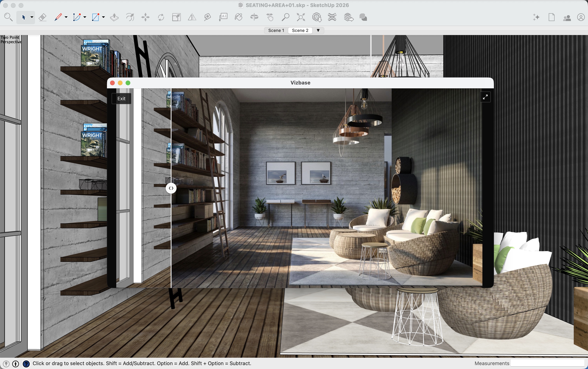Select the Flip mirror tool
Screen dimensions: 588x369
pos(192,17)
